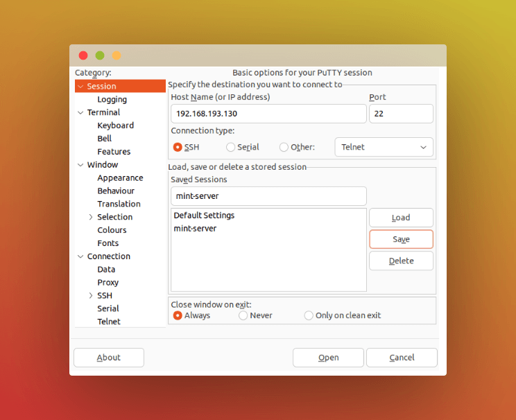Open the Logging settings panel

112,99
